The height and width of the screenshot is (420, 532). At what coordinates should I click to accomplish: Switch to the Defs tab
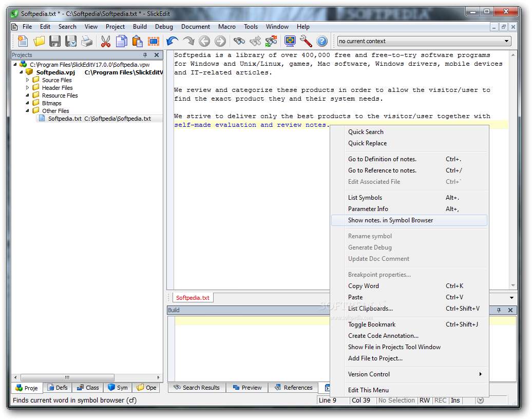tap(58, 388)
